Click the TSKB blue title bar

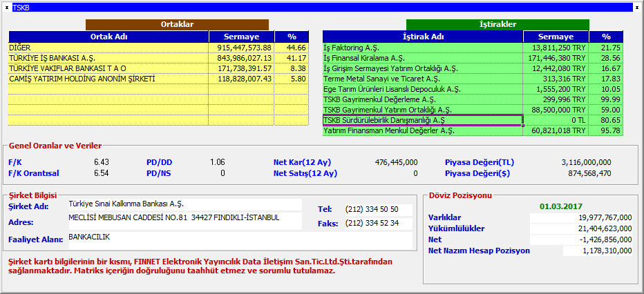323,8
